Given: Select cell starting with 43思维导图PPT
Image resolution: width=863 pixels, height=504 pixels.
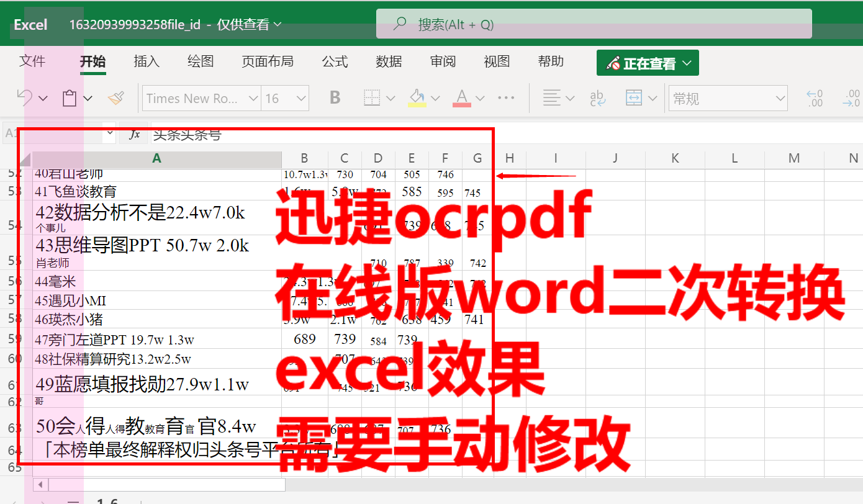Looking at the screenshot, I should pos(157,252).
